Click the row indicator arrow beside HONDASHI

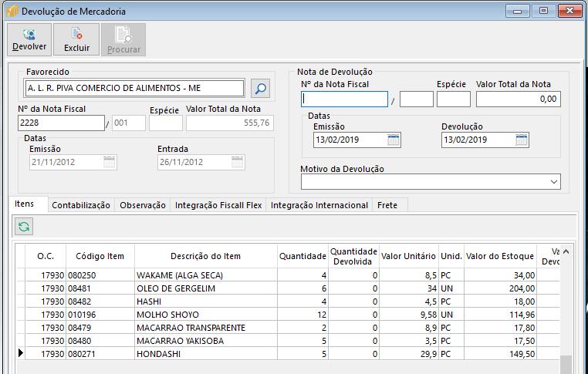point(21,353)
